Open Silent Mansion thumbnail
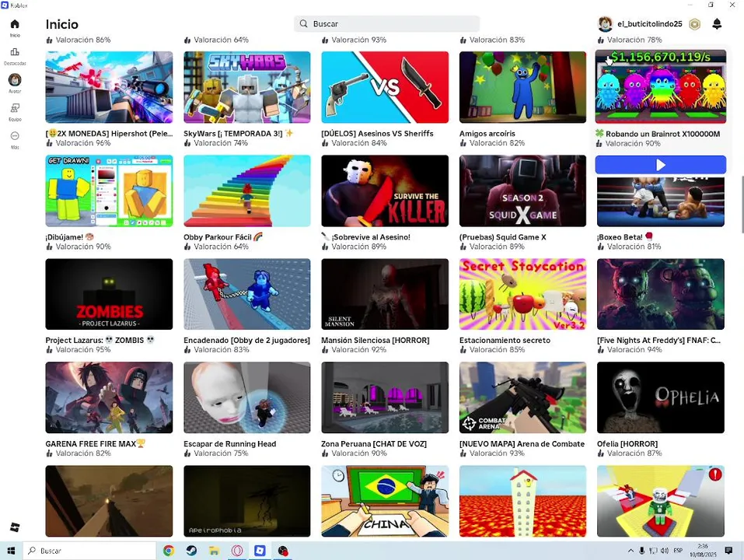This screenshot has width=744, height=560. pyautogui.click(x=385, y=294)
